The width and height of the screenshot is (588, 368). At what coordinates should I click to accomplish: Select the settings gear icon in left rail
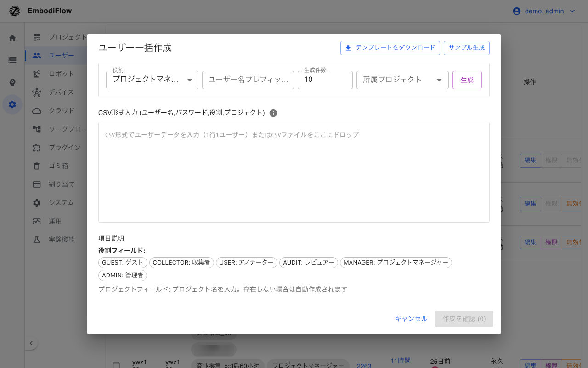click(x=12, y=104)
